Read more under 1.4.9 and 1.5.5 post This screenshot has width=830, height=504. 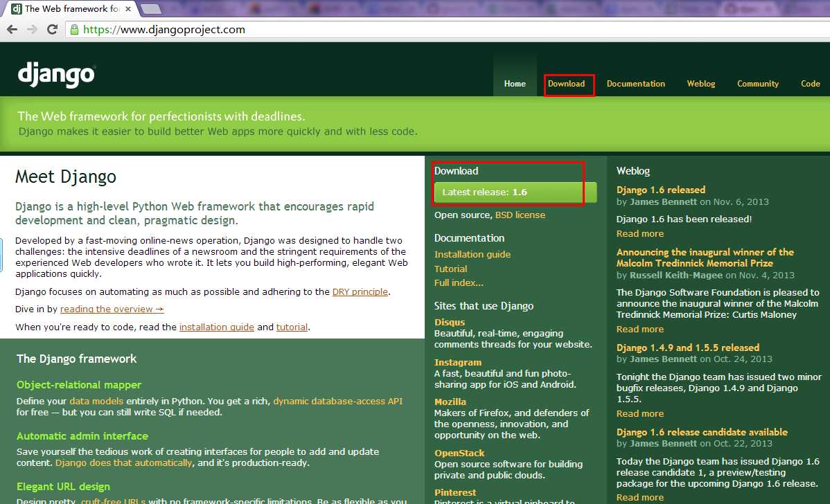point(639,413)
